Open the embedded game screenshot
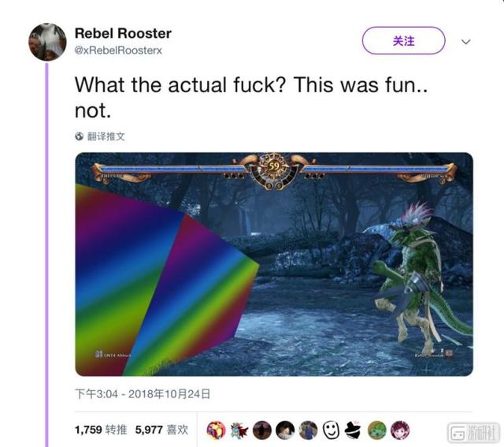The height and width of the screenshot is (447, 504). [274, 264]
